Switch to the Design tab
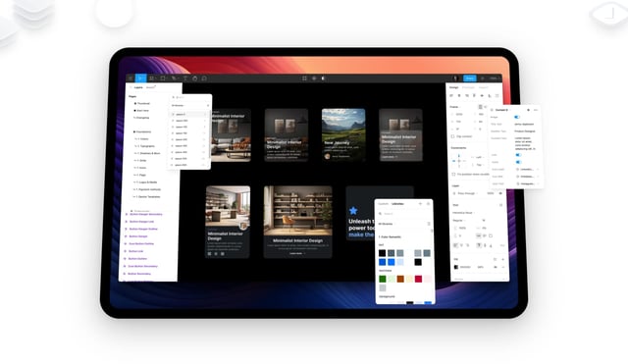 pyautogui.click(x=453, y=87)
